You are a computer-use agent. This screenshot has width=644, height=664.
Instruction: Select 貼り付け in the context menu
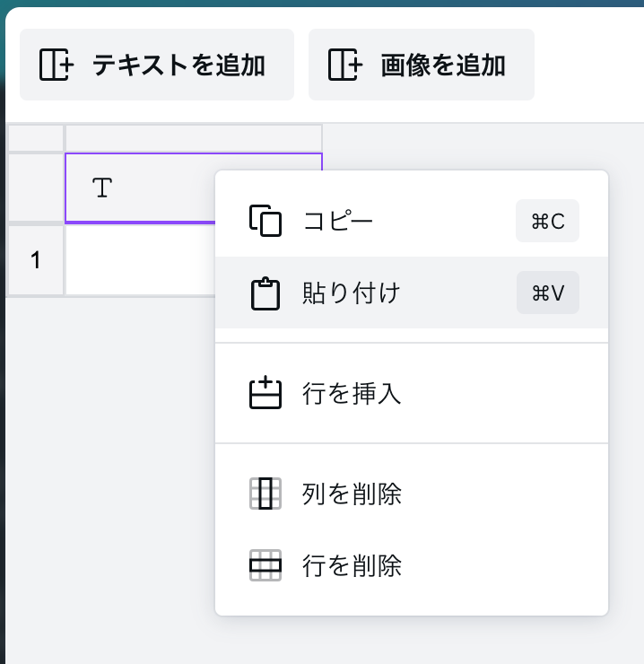click(351, 293)
